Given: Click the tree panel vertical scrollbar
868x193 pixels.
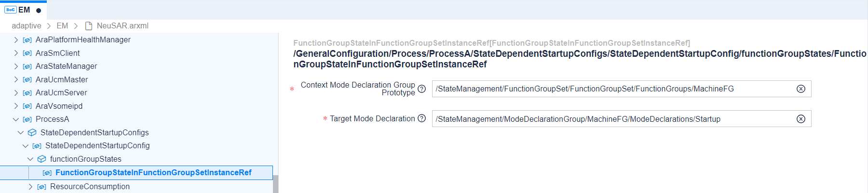Looking at the screenshot, I should (x=276, y=184).
